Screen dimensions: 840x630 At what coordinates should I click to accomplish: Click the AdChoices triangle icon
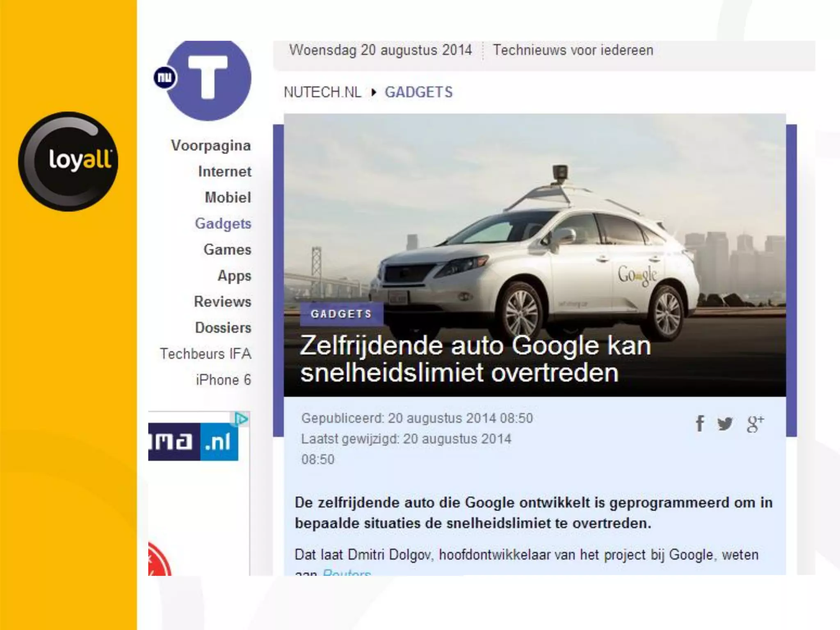241,419
